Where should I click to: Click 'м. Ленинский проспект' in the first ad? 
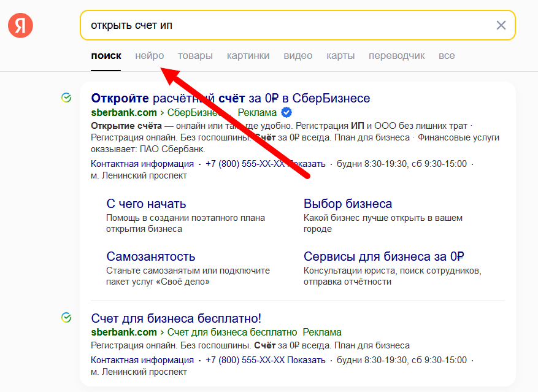click(139, 175)
